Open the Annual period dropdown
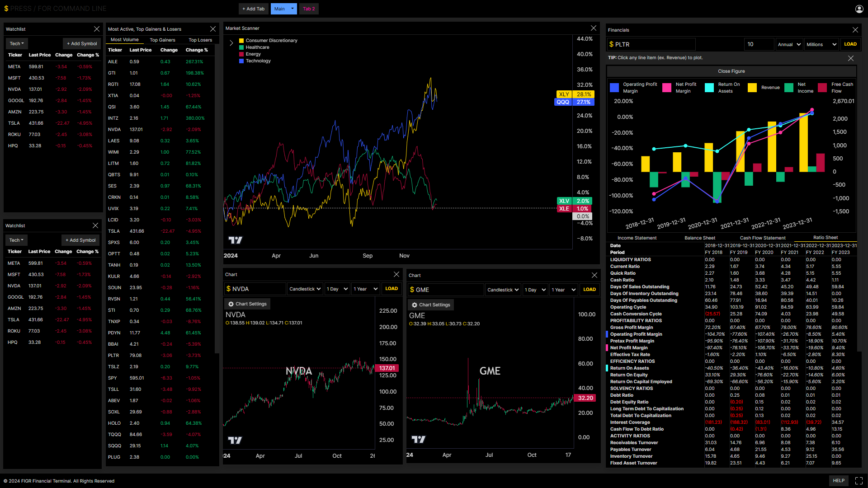Screen dimensions: 868x488 789,44
